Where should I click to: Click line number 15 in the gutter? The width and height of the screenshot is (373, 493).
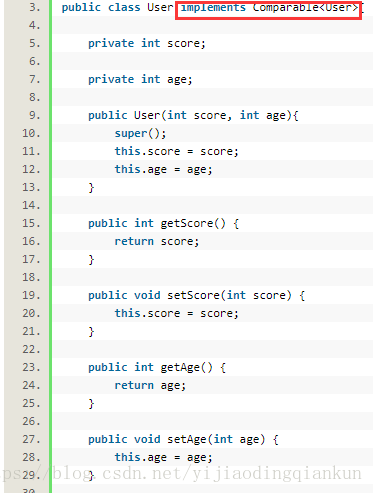[x=31, y=223]
